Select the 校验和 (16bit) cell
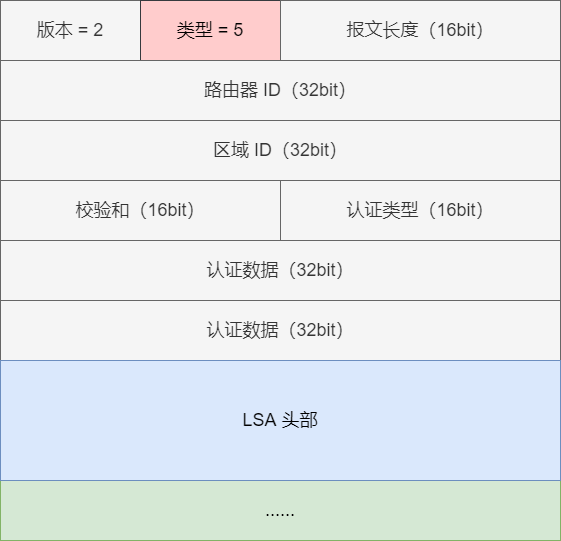Image resolution: width=561 pixels, height=541 pixels. click(x=141, y=210)
